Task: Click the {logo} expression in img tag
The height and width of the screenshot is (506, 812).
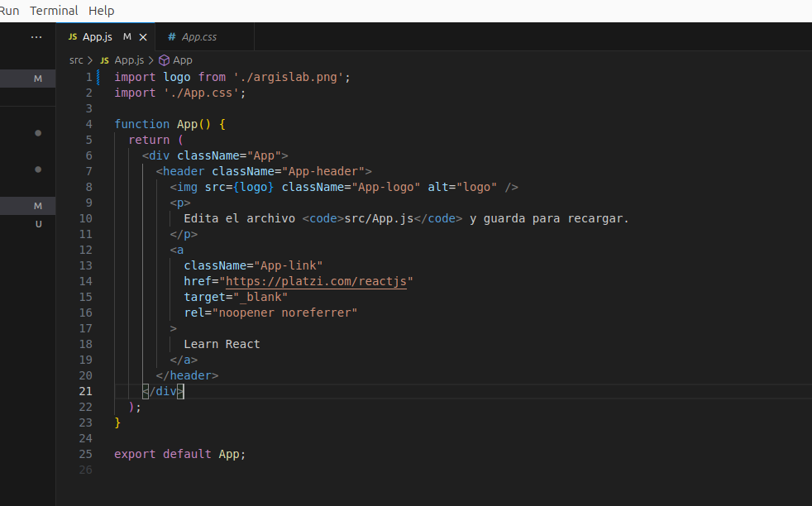Action: (x=253, y=187)
